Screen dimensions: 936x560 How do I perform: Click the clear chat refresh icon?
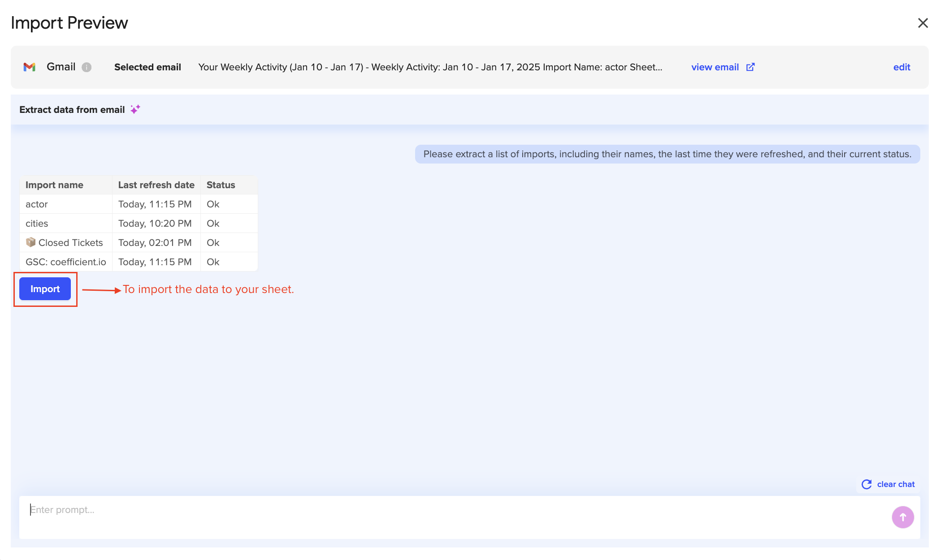coord(867,484)
